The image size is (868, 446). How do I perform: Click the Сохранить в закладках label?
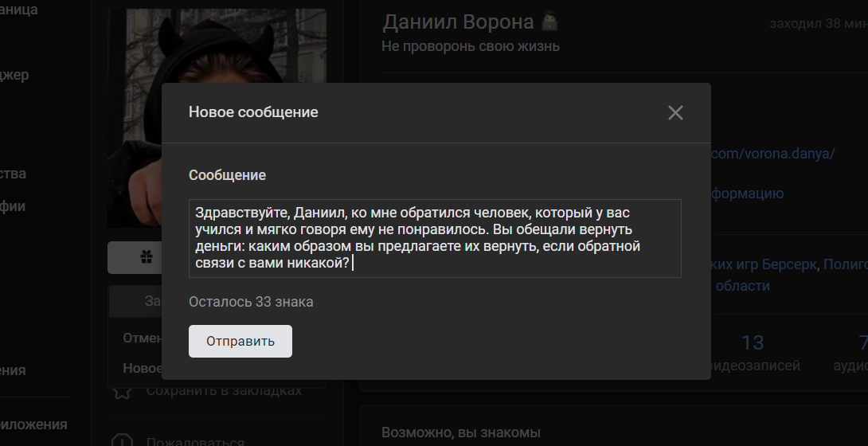tap(224, 391)
